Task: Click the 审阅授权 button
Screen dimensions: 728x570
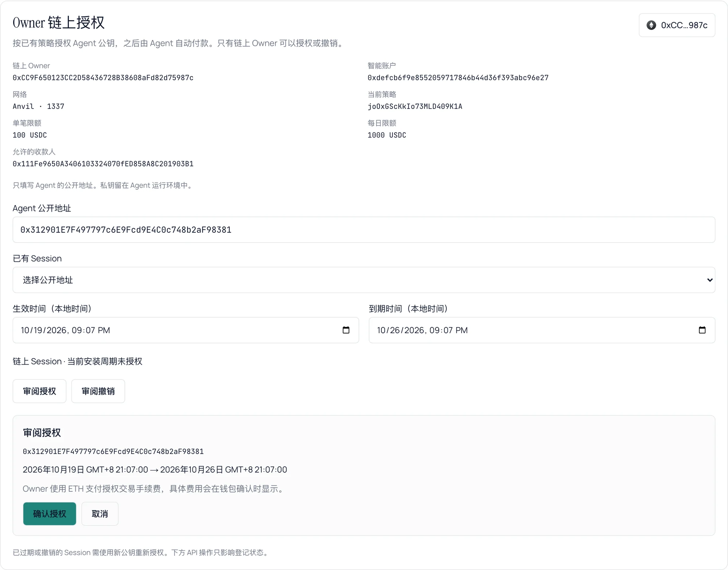Action: [39, 391]
